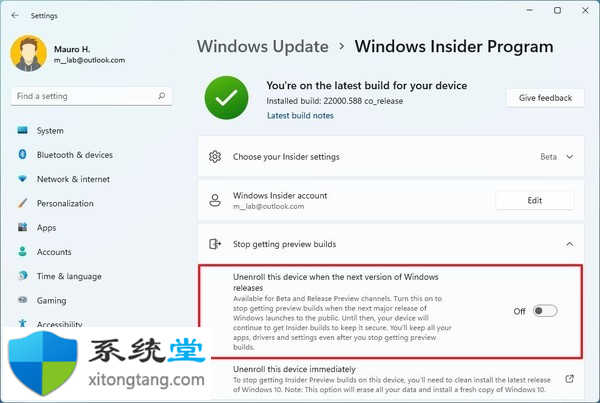This screenshot has width=600, height=403.
Task: Expand the Beta channel dropdown chevron
Action: tap(569, 157)
